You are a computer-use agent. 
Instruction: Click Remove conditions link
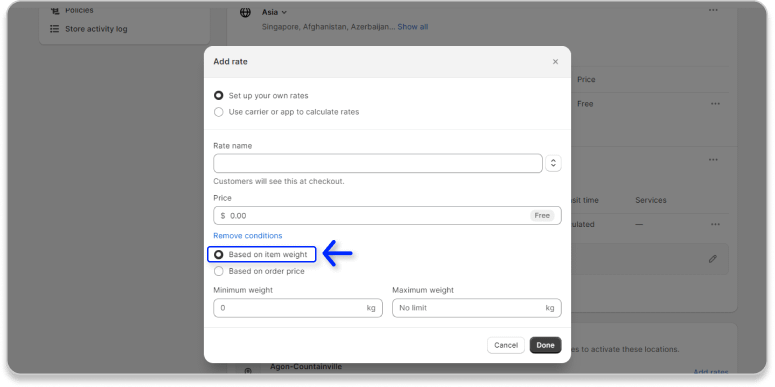click(248, 236)
